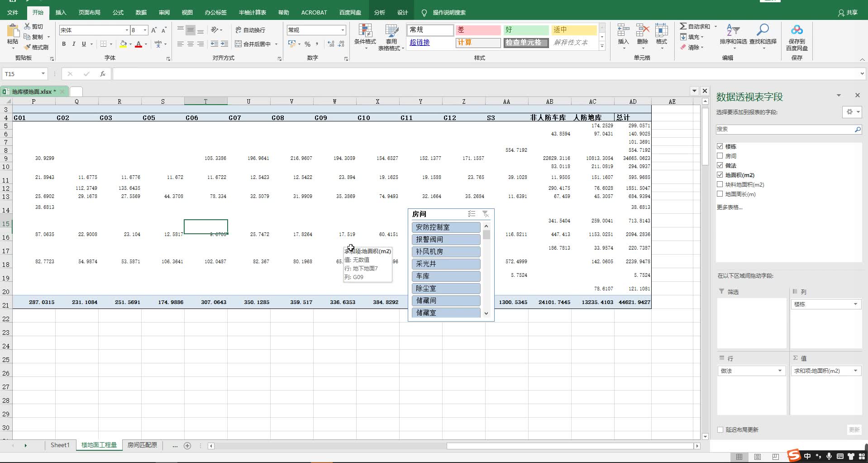Image resolution: width=868 pixels, height=463 pixels.
Task: Toggle Underline formatting
Action: [84, 44]
